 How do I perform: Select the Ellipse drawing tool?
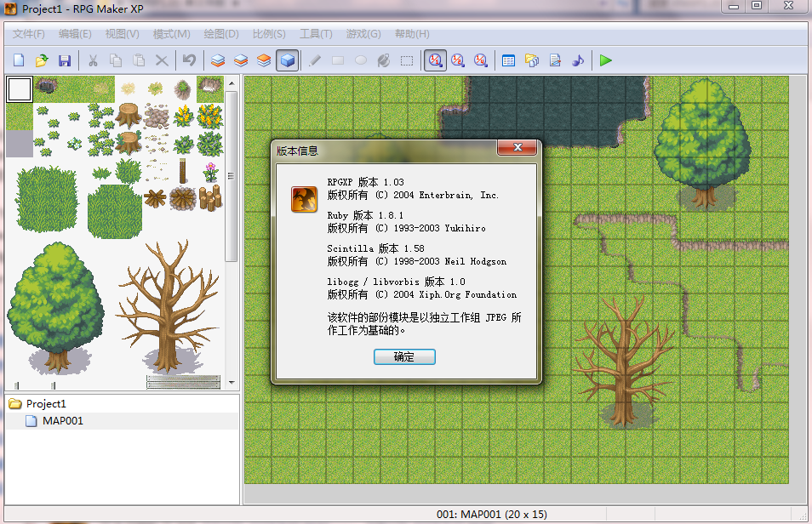tap(361, 60)
